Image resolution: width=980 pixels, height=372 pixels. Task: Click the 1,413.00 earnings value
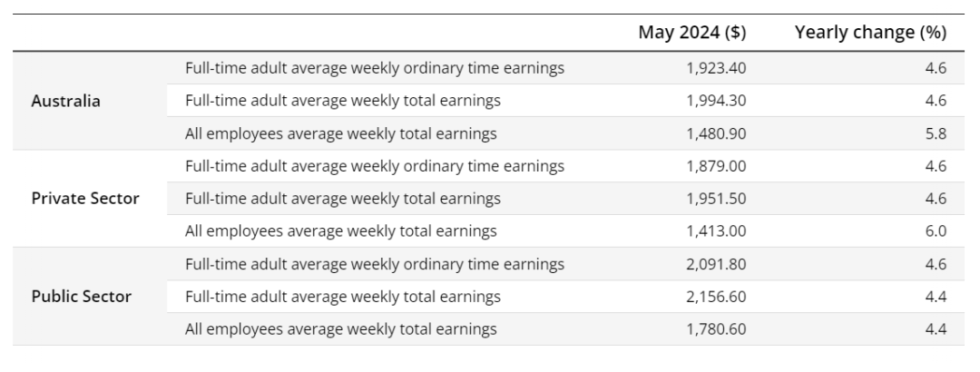(x=717, y=231)
